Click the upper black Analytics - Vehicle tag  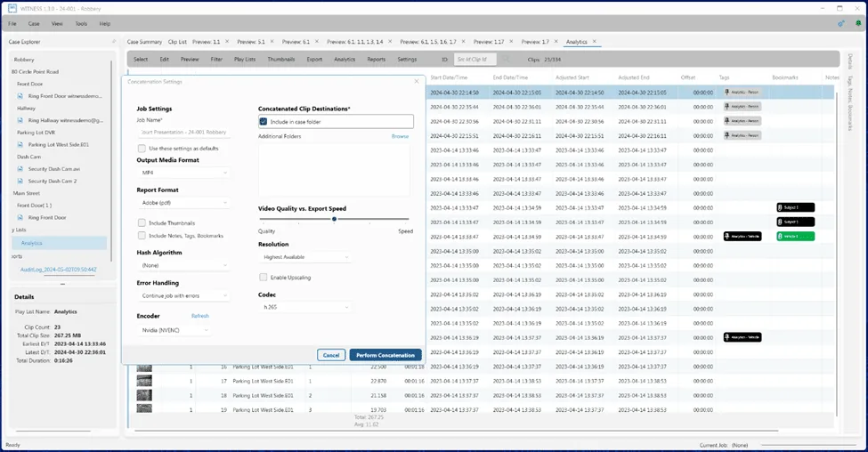[742, 237]
